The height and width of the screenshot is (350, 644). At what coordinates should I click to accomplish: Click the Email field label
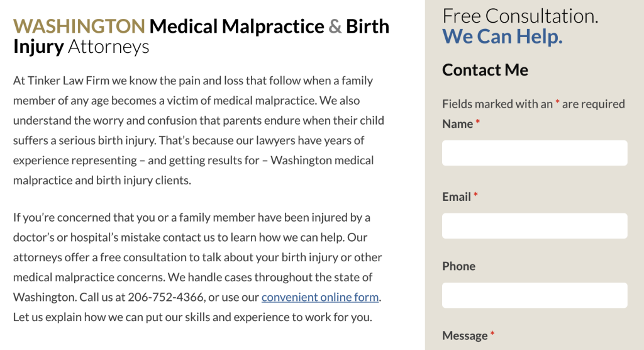pyautogui.click(x=457, y=196)
